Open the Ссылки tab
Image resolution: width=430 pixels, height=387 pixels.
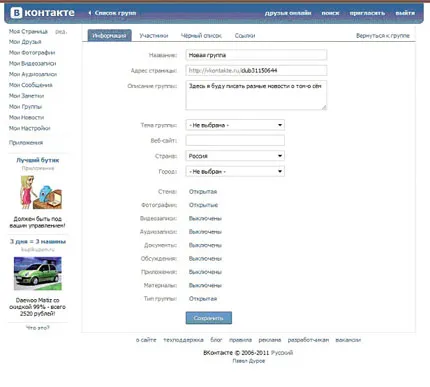245,36
